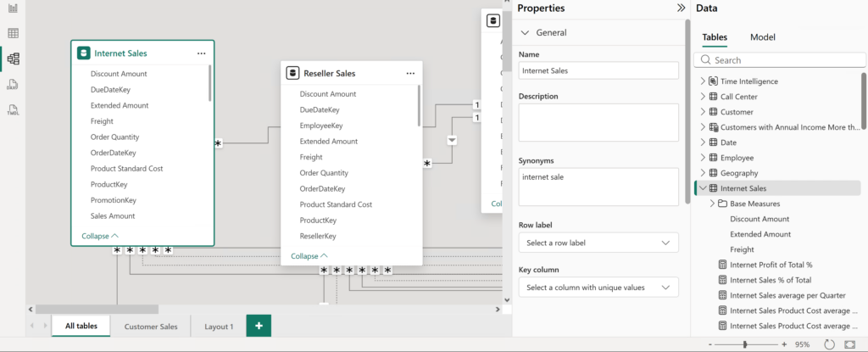Expand the Call Center table node
The image size is (868, 352).
[x=703, y=97]
